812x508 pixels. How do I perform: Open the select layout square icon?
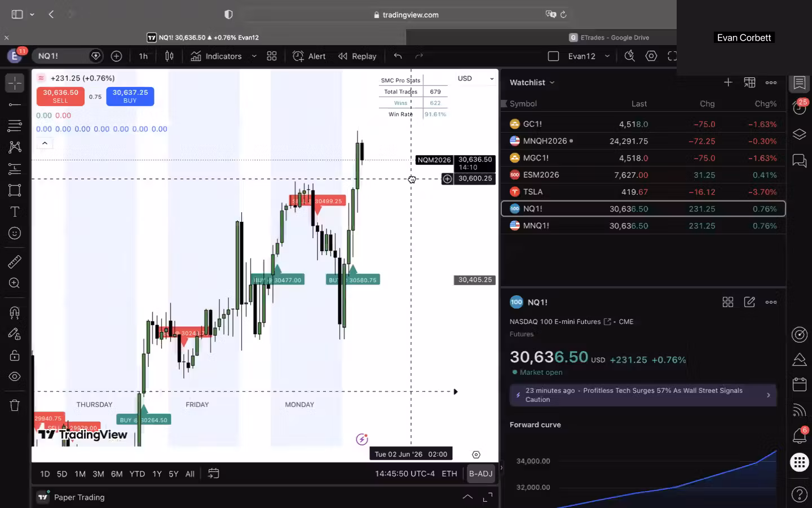553,56
